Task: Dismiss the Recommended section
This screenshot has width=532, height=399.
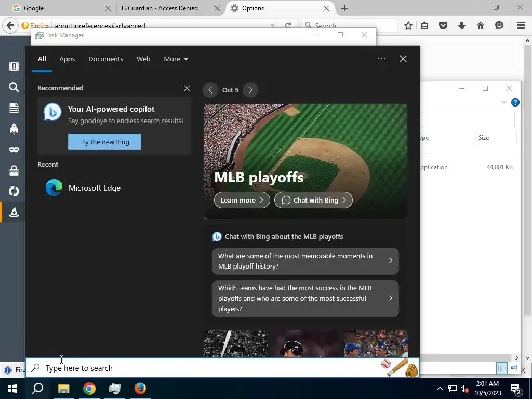Action: pos(187,88)
